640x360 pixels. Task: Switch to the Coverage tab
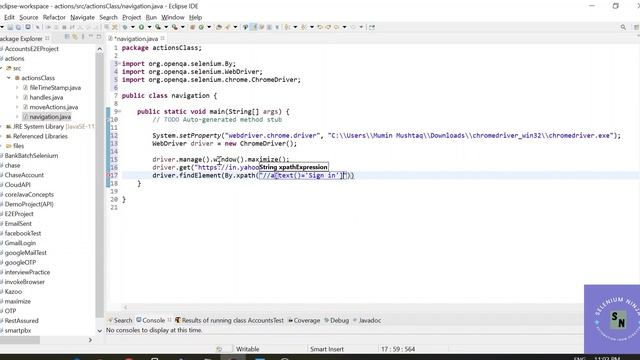point(304,320)
